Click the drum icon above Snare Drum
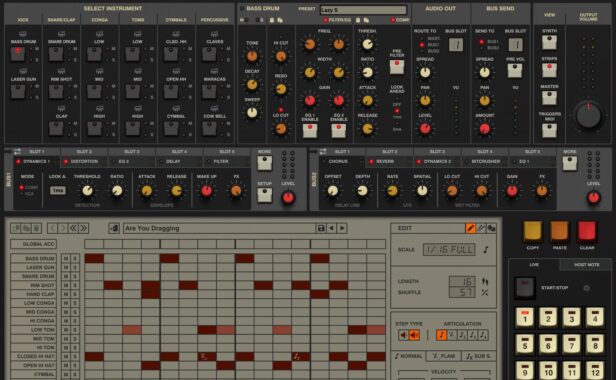This screenshot has width=616, height=380. [x=61, y=34]
